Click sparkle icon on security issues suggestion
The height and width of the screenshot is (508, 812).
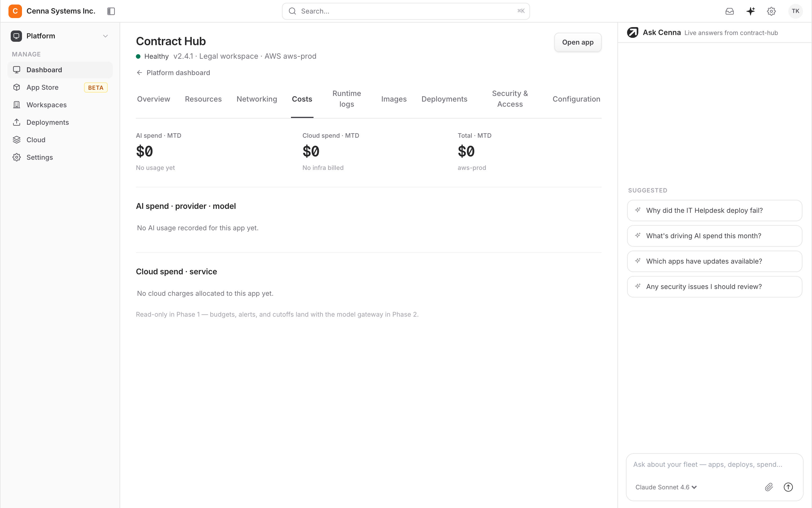(638, 286)
